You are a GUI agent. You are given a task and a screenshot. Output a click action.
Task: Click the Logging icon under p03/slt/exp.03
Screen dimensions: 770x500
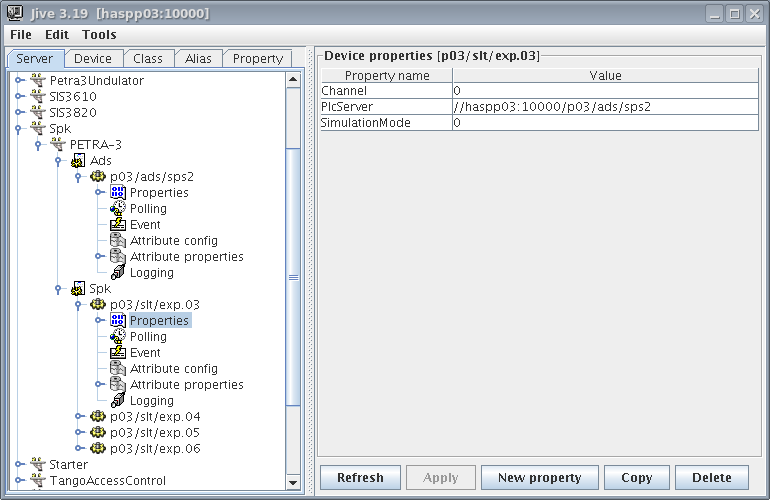point(118,400)
